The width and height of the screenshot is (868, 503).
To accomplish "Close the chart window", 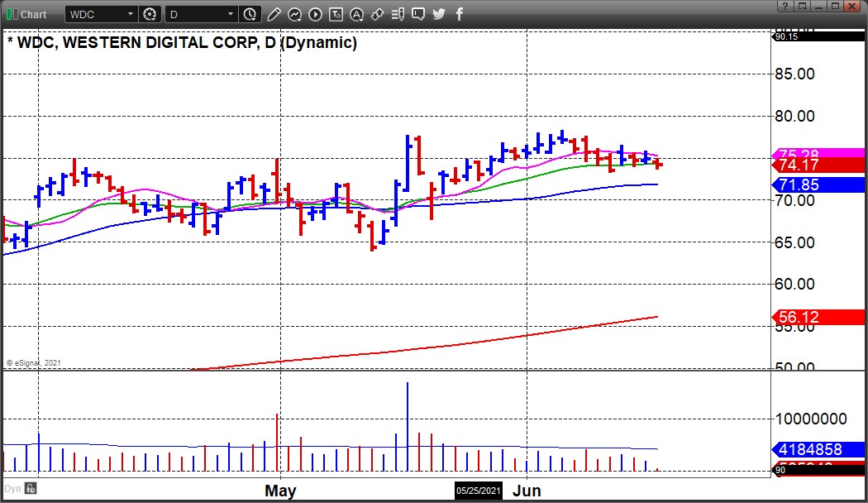I will tap(853, 6).
